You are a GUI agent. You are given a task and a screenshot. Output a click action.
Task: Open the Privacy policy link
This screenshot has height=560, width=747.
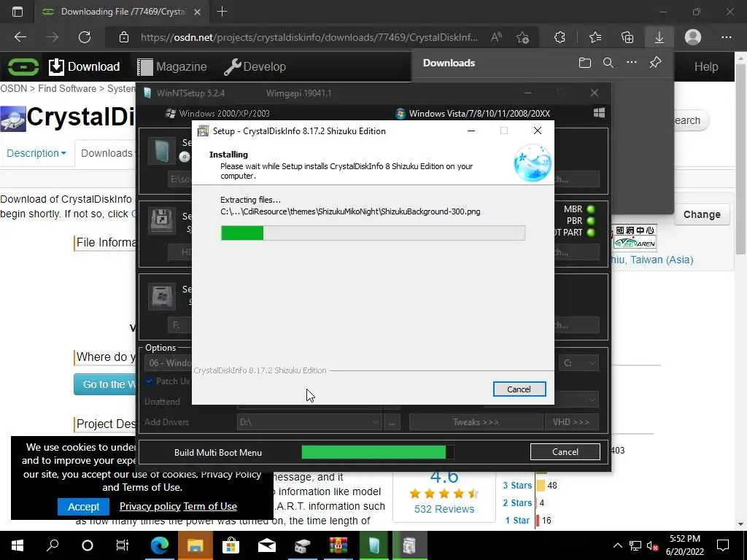150,506
